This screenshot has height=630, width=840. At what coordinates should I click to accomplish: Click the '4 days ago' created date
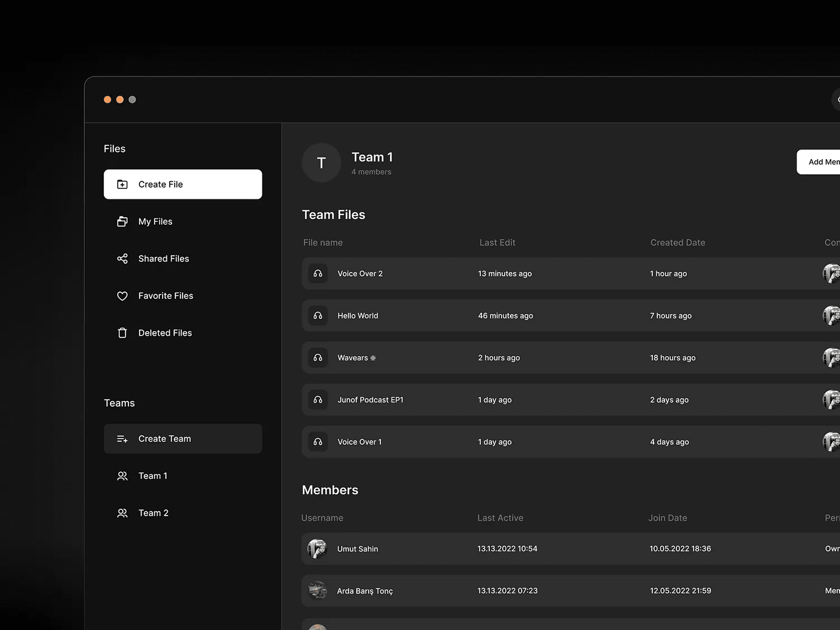(x=669, y=442)
